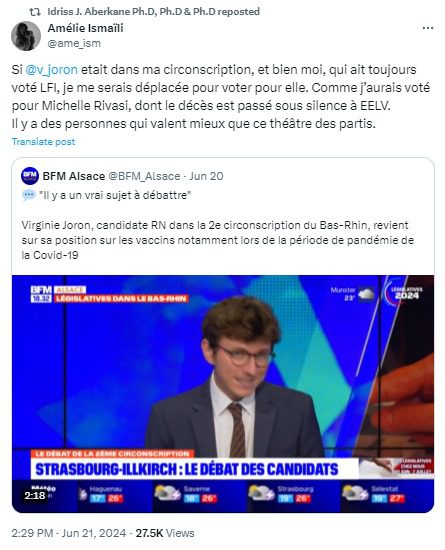Image resolution: width=445 pixels, height=550 pixels.
Task: Open quoted post text about Virginie Joron
Action: 217,240
